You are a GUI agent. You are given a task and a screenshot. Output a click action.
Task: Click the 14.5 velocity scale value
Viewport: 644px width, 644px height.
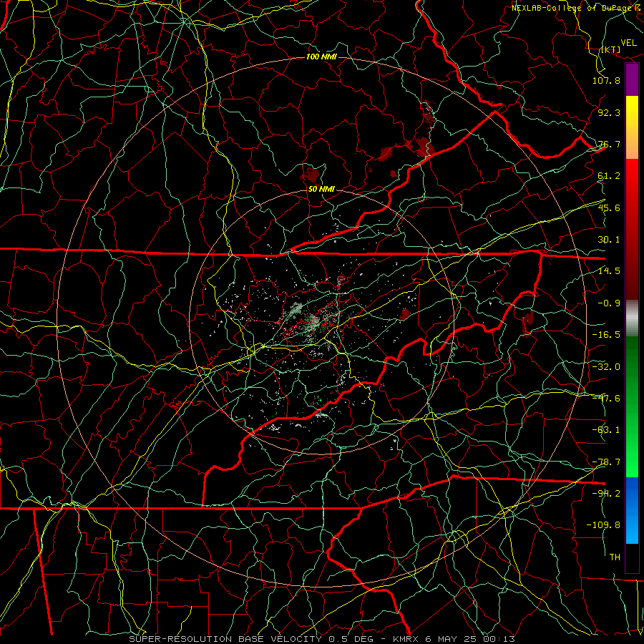[609, 271]
